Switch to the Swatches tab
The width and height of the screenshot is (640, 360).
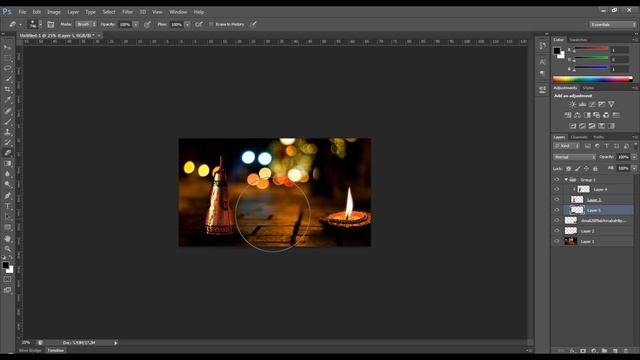[x=578, y=40]
